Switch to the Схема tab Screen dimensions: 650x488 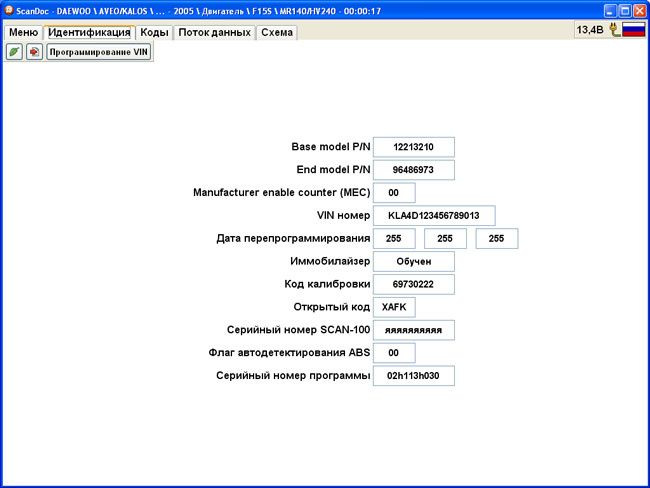[277, 32]
